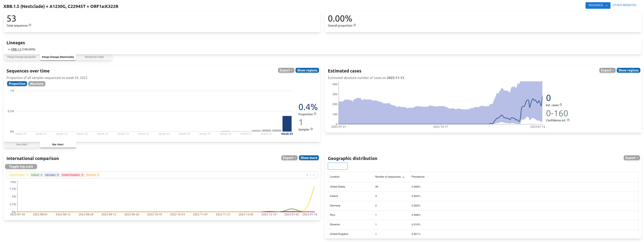Click the Geographic distribution filter input

338,166
